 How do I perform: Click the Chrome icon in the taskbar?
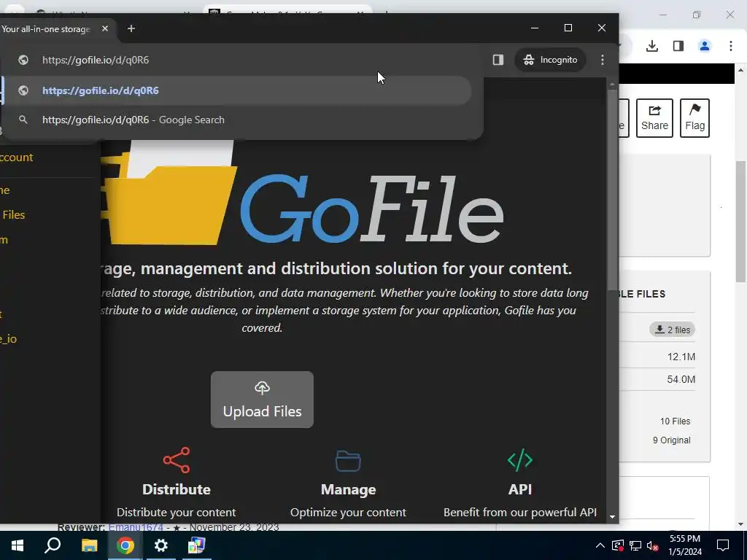(x=125, y=545)
